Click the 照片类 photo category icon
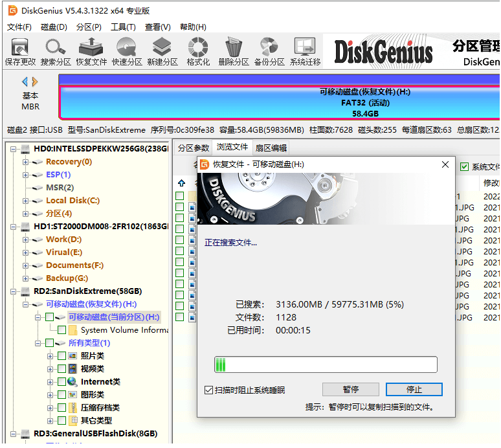Viewport: 501px width, 448px height. pos(73,355)
